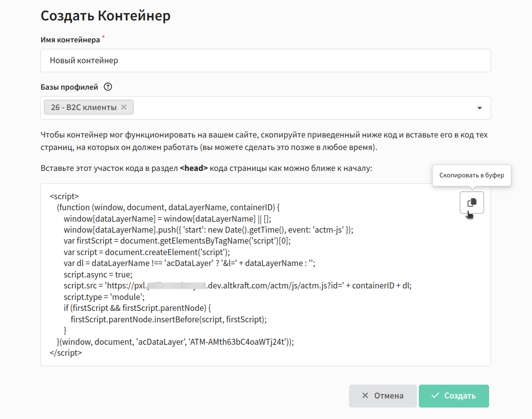Click the Отмена button

(383, 396)
